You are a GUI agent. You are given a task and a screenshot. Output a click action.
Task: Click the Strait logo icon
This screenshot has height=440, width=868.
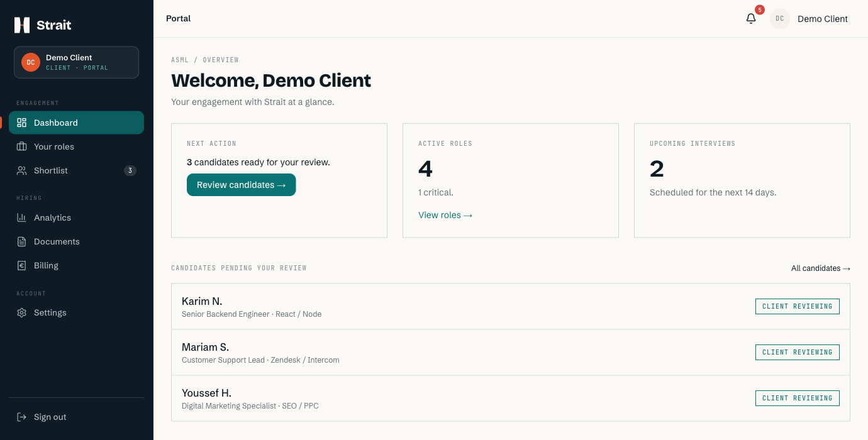(22, 25)
